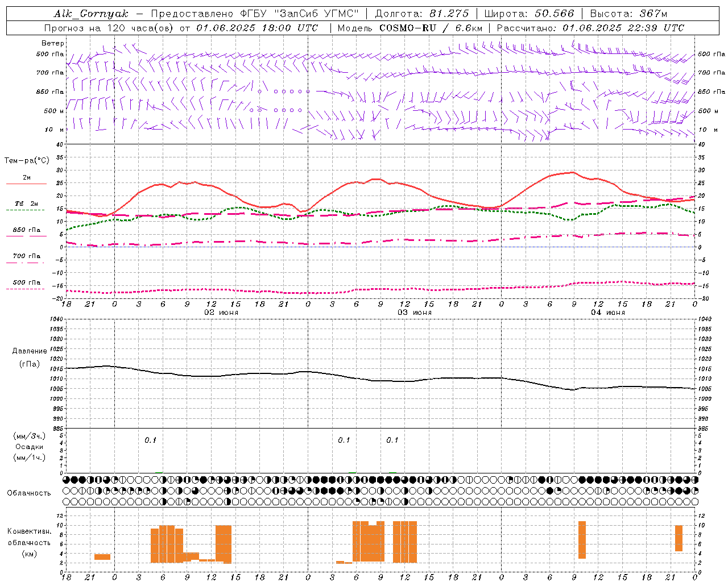The image size is (728, 582).
Task: Click the Осадки precipitation label
Action: point(30,447)
